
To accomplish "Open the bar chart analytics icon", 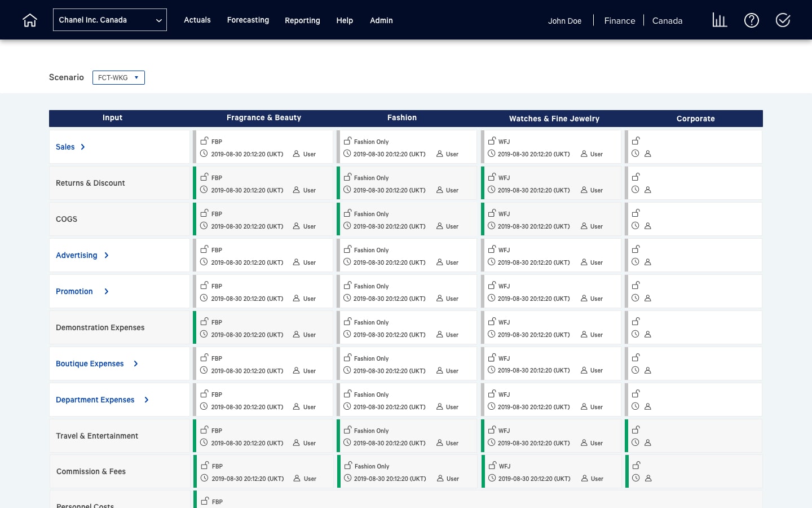I will click(x=720, y=20).
